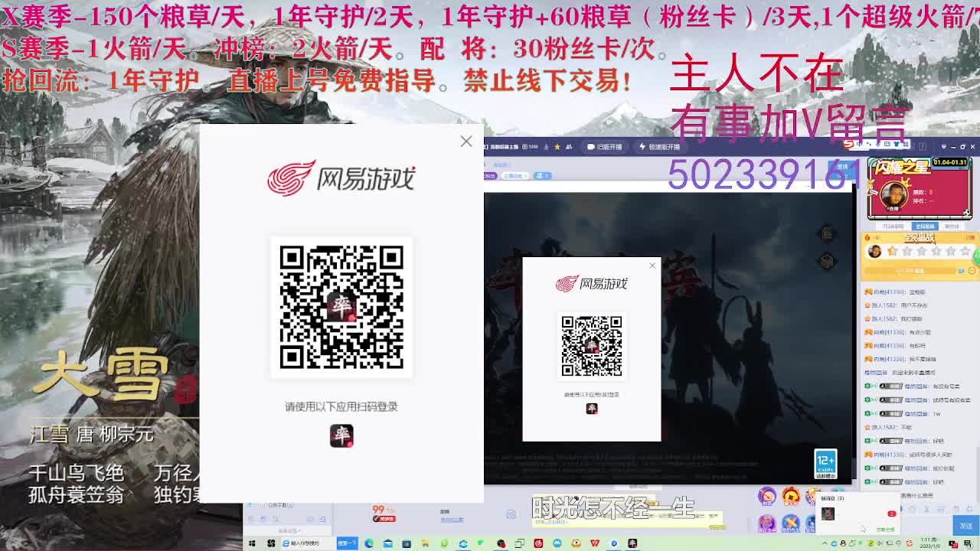Screen dimensions: 980x551
Task: Open the 12+ CADPA age rating badge
Action: [825, 464]
